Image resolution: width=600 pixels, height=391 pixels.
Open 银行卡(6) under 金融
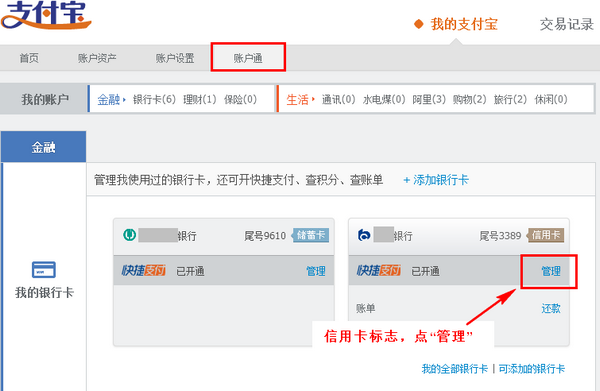[154, 99]
